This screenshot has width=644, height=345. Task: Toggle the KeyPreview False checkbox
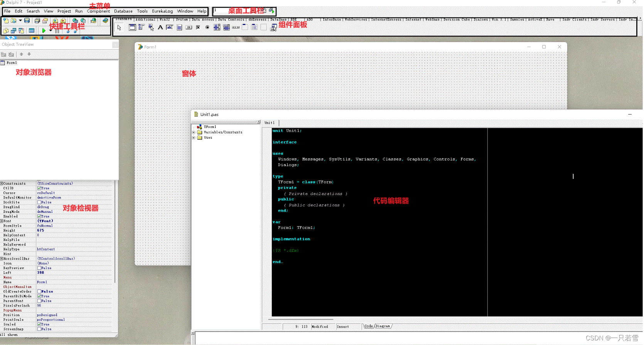pyautogui.click(x=39, y=268)
